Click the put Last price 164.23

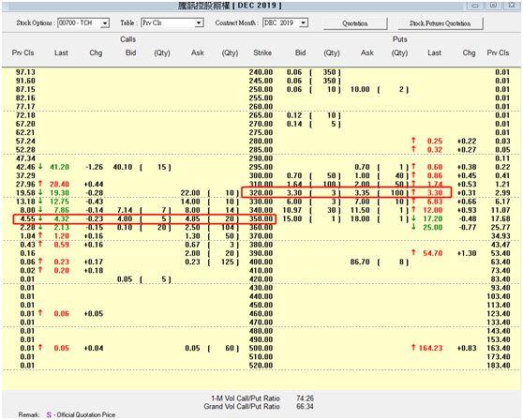(430, 348)
